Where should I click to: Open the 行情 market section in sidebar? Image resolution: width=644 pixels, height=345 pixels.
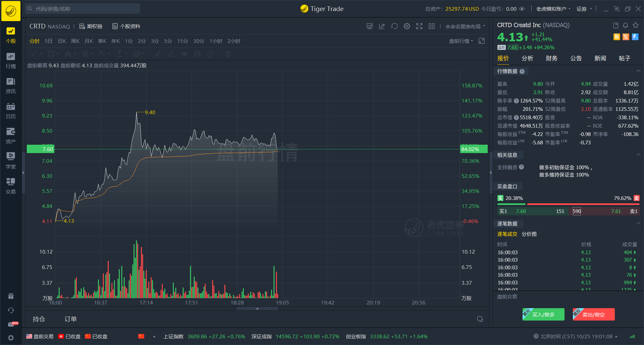point(11,61)
